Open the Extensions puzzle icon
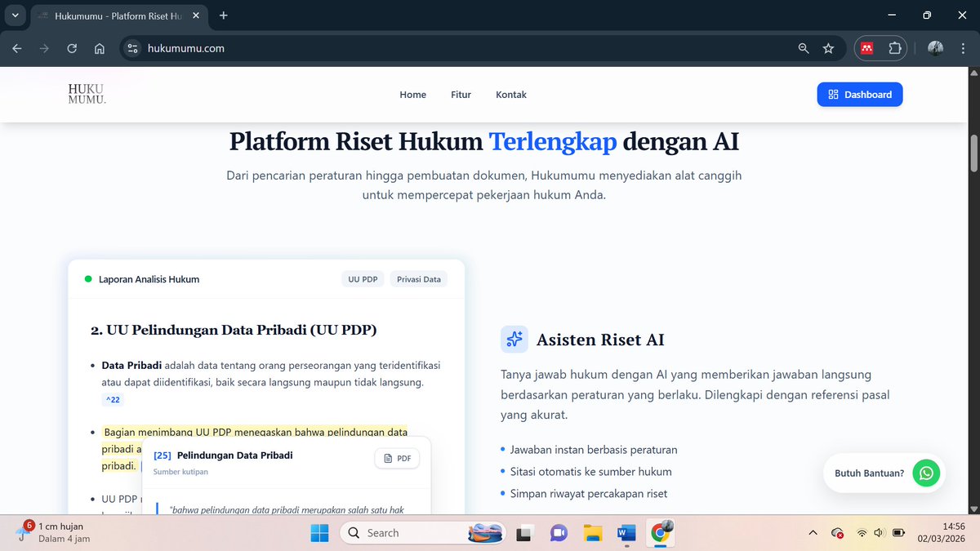The height and width of the screenshot is (551, 980). [x=894, y=48]
